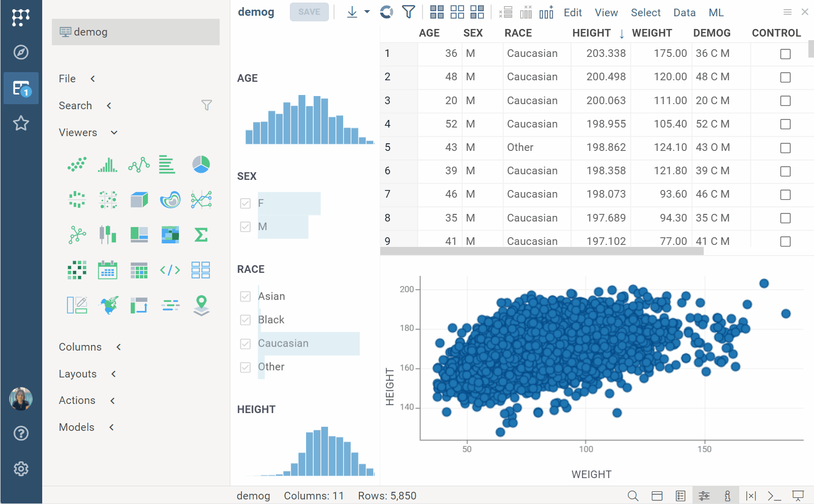The width and height of the screenshot is (814, 504).
Task: Open the filter funnel in top toolbar
Action: tap(408, 12)
